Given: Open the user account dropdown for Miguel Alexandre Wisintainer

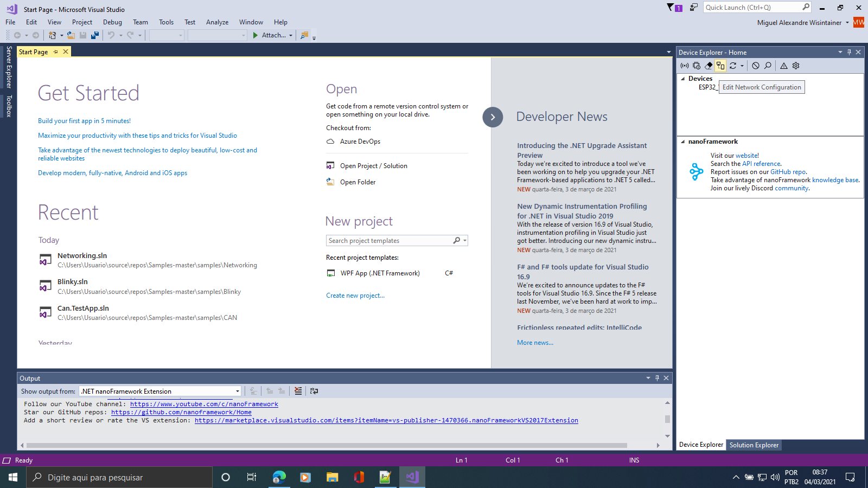Looking at the screenshot, I should [x=847, y=22].
